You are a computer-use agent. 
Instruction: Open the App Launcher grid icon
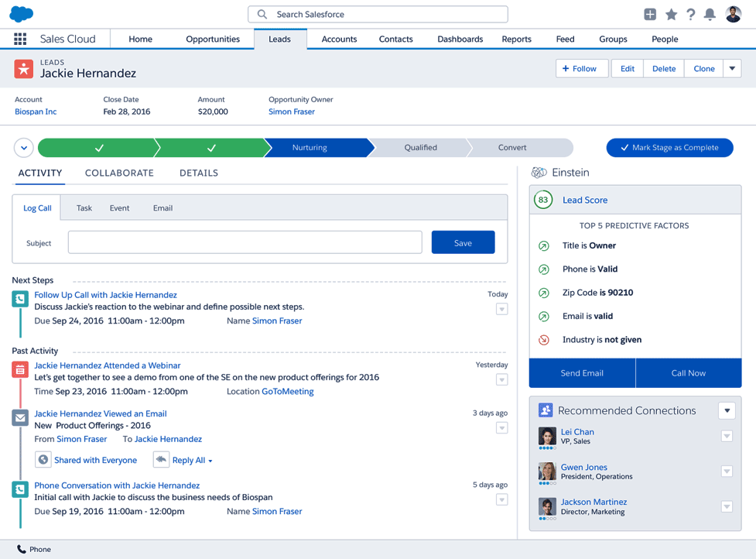(x=20, y=39)
